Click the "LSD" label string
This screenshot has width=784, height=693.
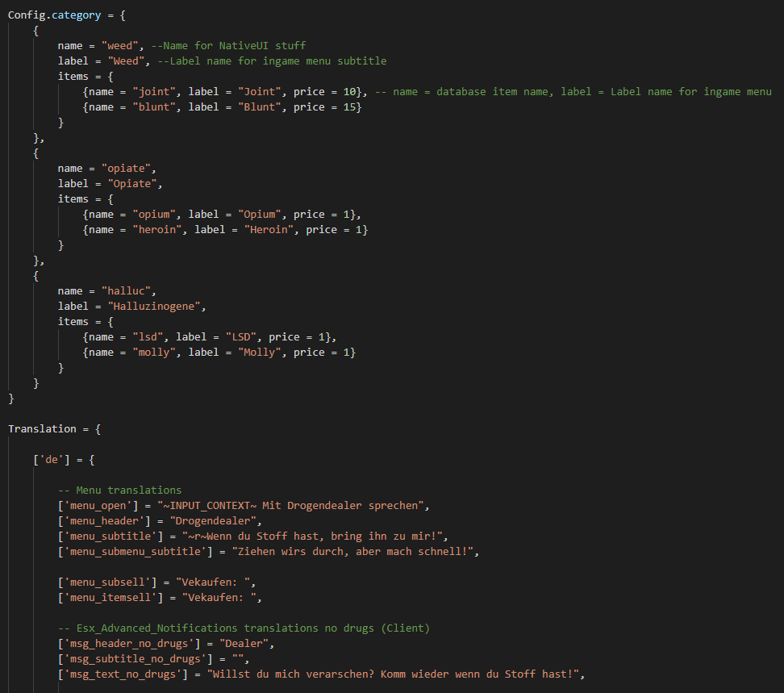(x=240, y=337)
